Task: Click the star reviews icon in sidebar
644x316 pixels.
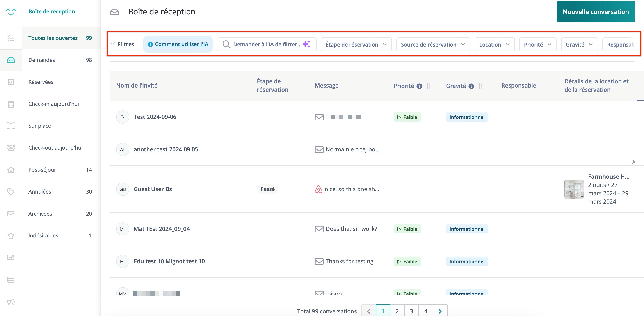Action: 11,236
